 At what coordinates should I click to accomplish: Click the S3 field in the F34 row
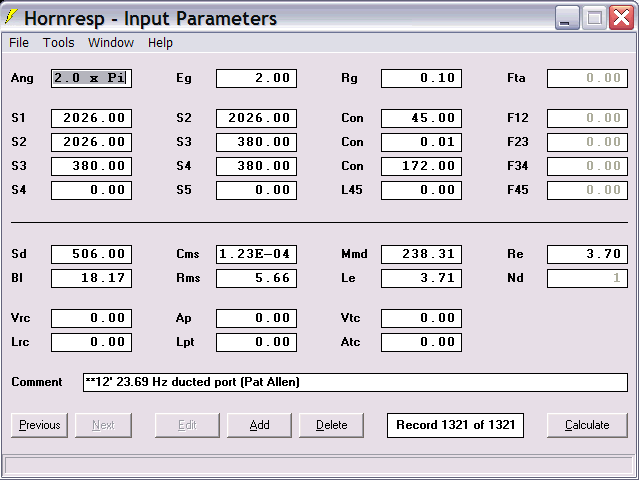[91, 166]
